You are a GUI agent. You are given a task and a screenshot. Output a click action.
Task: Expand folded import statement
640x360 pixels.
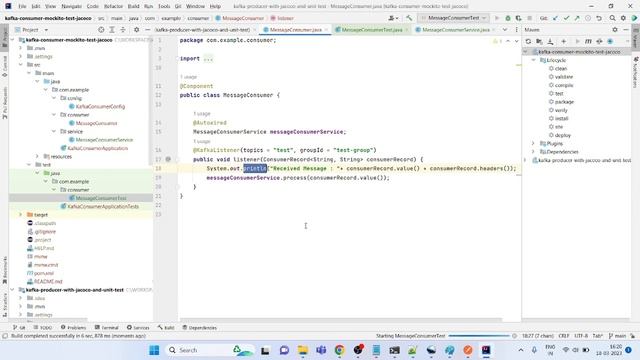pos(208,59)
